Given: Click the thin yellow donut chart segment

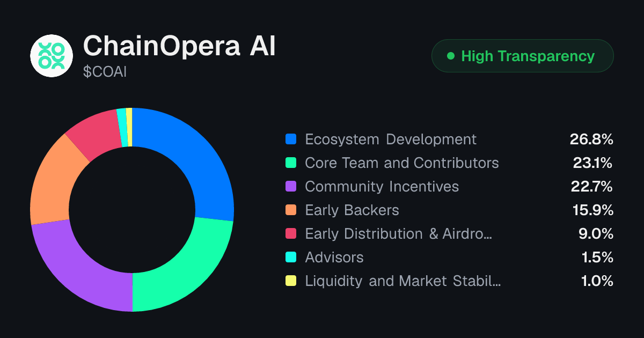Looking at the screenshot, I should pos(129,127).
